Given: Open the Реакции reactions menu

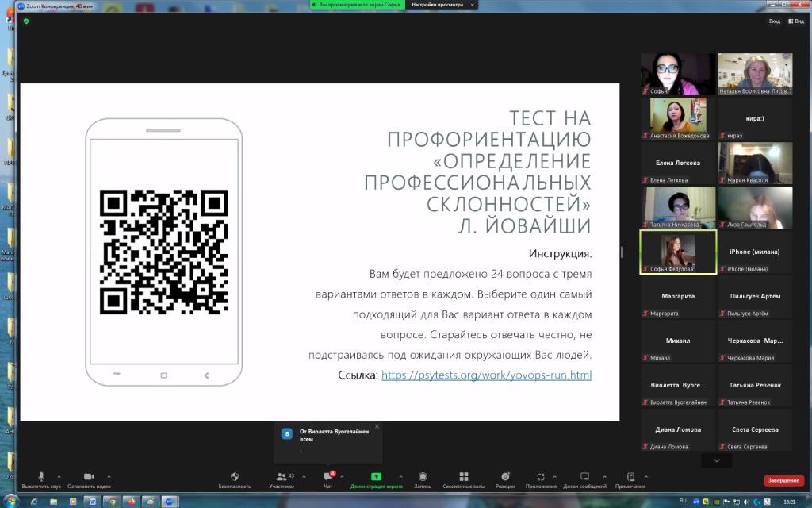Looking at the screenshot, I should (505, 480).
